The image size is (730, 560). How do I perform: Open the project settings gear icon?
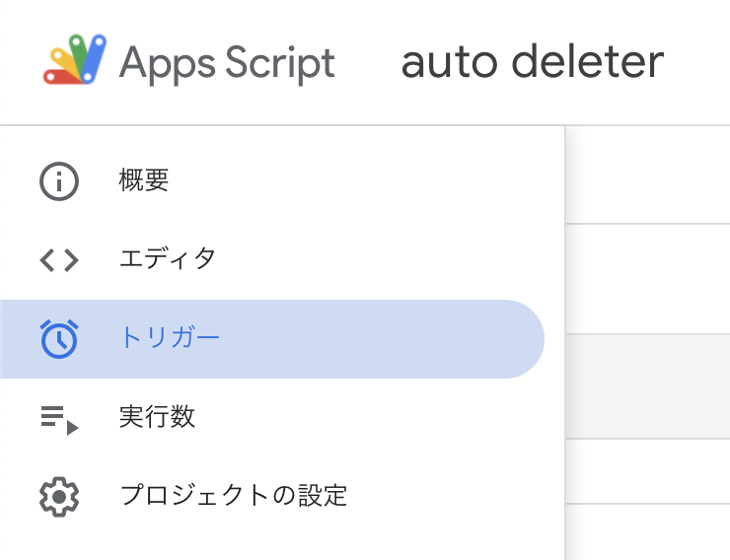tap(59, 496)
